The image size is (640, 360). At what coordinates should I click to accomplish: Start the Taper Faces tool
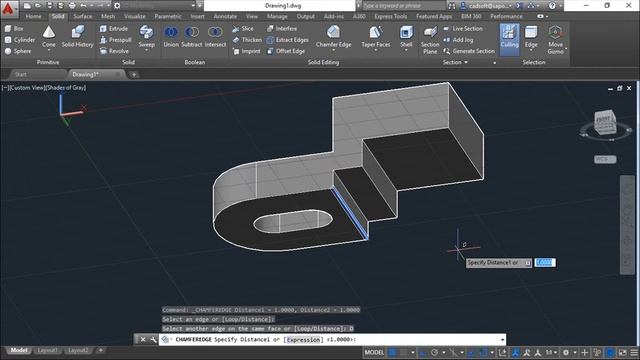point(376,37)
